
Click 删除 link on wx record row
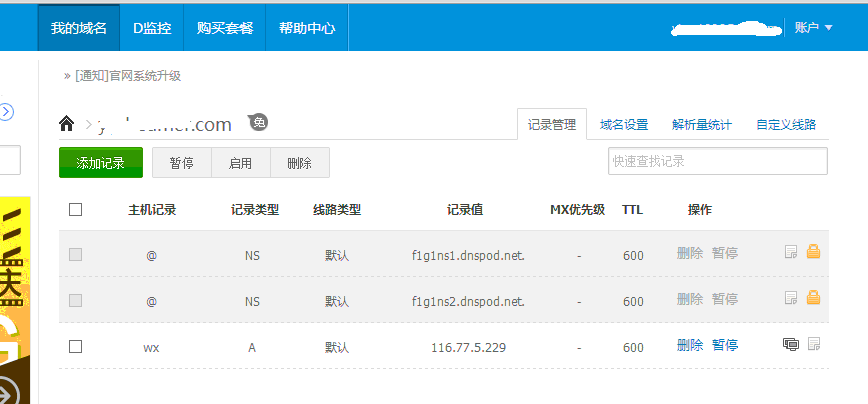pyautogui.click(x=690, y=345)
